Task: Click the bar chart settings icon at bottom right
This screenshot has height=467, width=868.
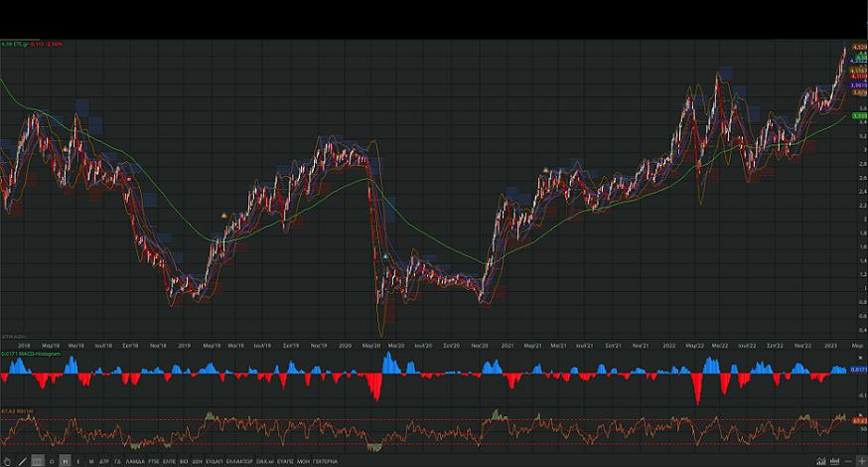Action: tap(834, 461)
